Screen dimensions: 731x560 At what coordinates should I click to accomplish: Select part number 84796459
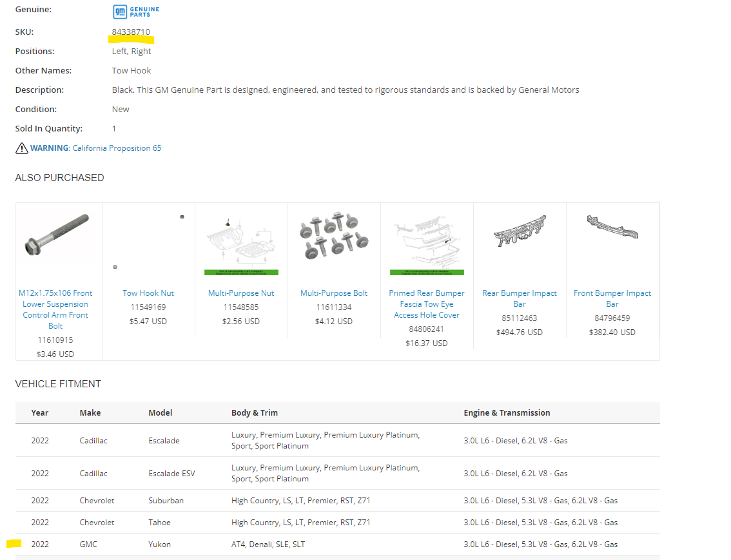click(x=612, y=318)
